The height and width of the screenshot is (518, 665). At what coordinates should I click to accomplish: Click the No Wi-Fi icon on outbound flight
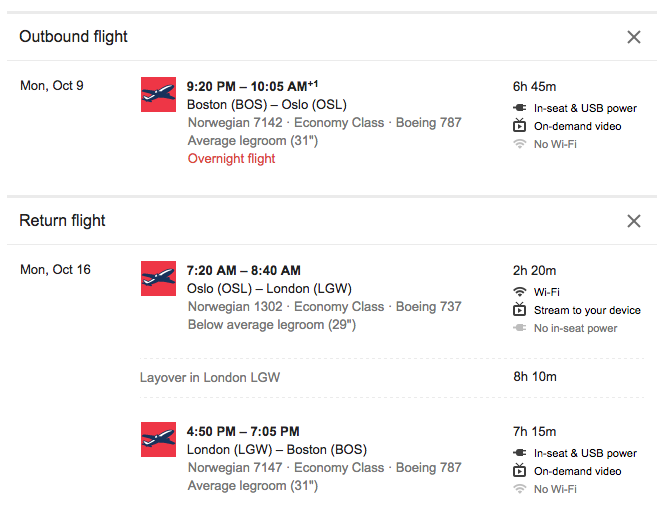pos(519,144)
